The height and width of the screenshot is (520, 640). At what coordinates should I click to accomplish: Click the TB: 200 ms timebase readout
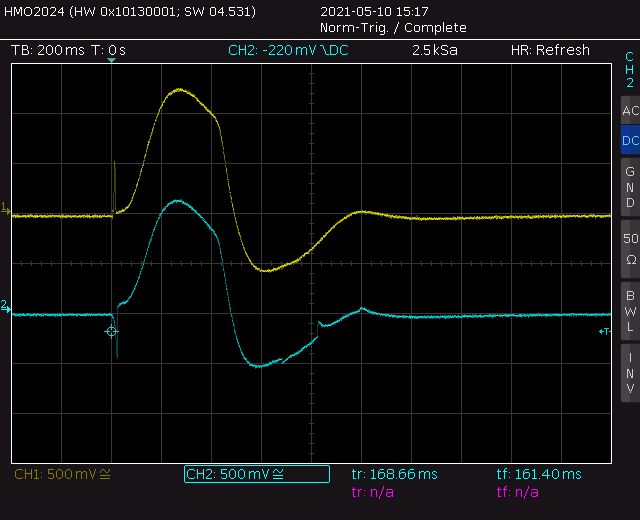[48, 50]
